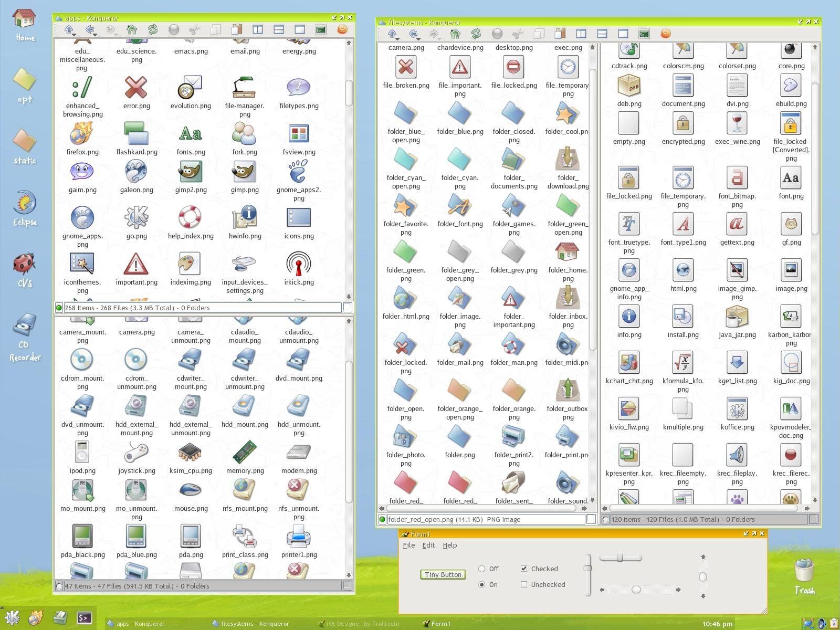This screenshot has width=840, height=630.
Task: Click the vertical slider handle in Form1
Action: [587, 568]
